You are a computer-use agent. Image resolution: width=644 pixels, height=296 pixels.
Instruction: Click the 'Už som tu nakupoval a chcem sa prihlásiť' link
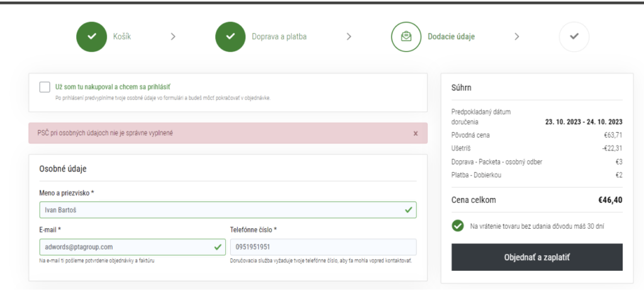113,87
